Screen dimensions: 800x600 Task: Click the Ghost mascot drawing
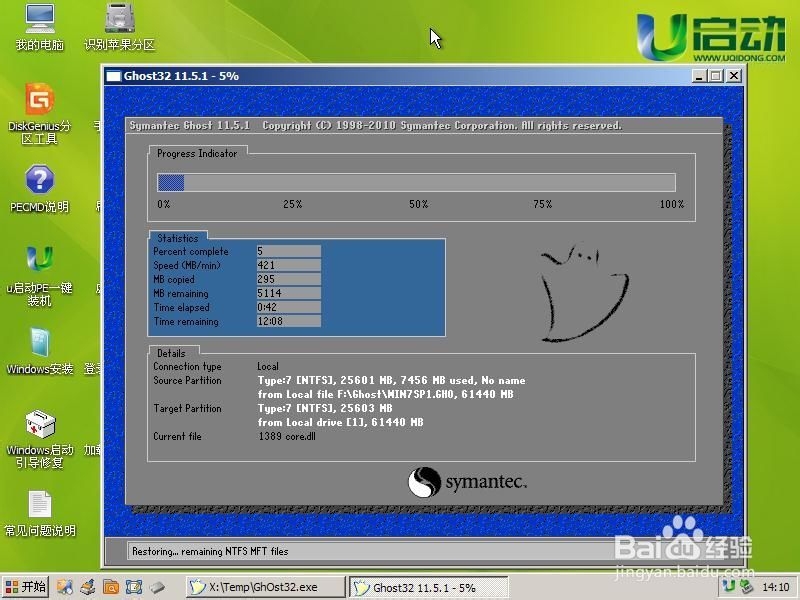(x=584, y=292)
